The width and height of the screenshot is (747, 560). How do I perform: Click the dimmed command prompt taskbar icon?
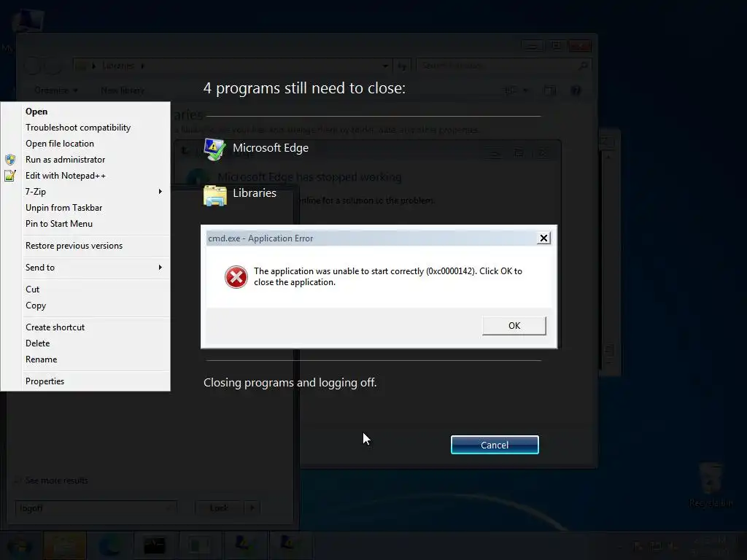[x=155, y=545]
